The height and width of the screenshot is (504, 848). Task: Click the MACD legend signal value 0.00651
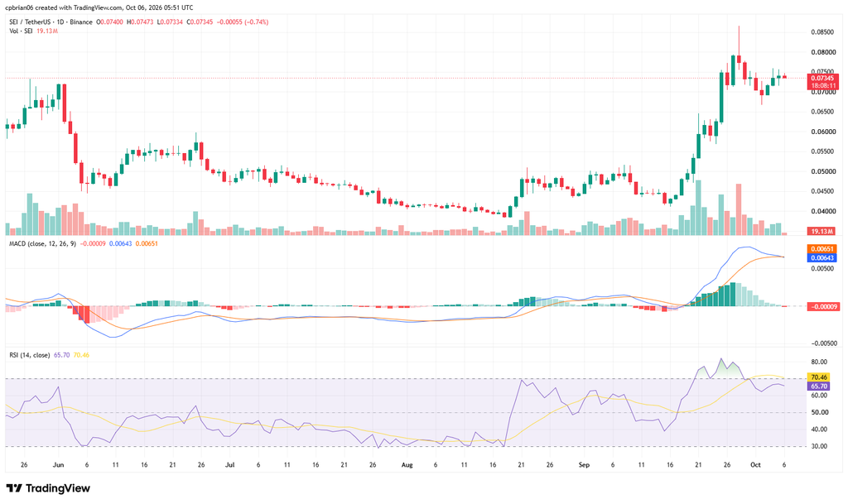coord(147,243)
